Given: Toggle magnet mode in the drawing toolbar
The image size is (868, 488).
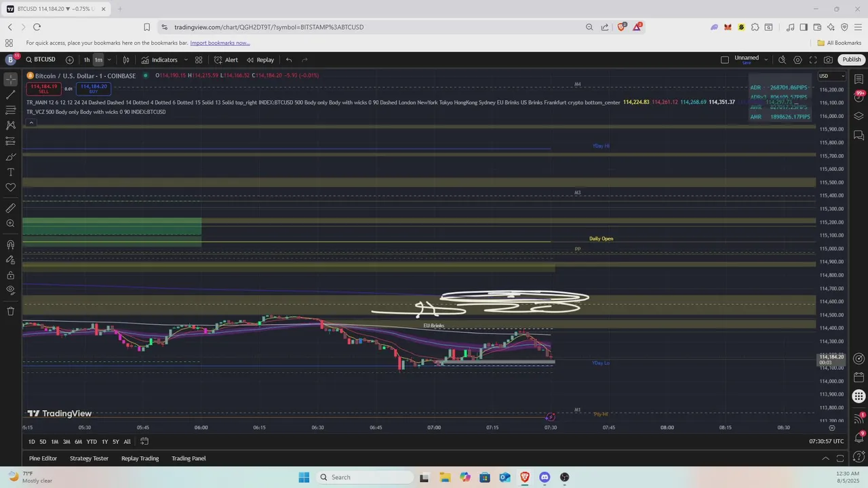Looking at the screenshot, I should [x=10, y=245].
